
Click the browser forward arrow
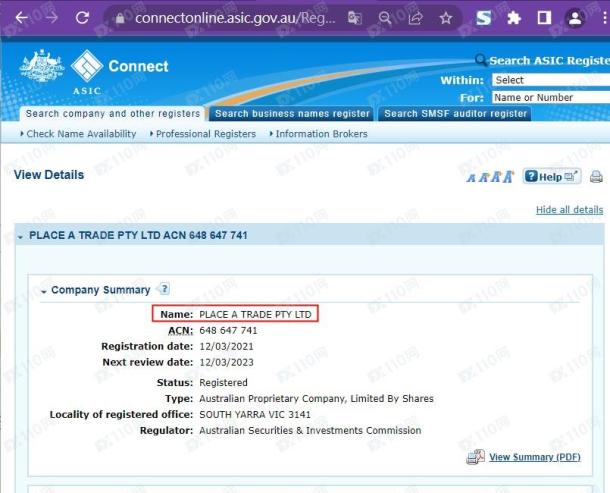click(x=51, y=18)
